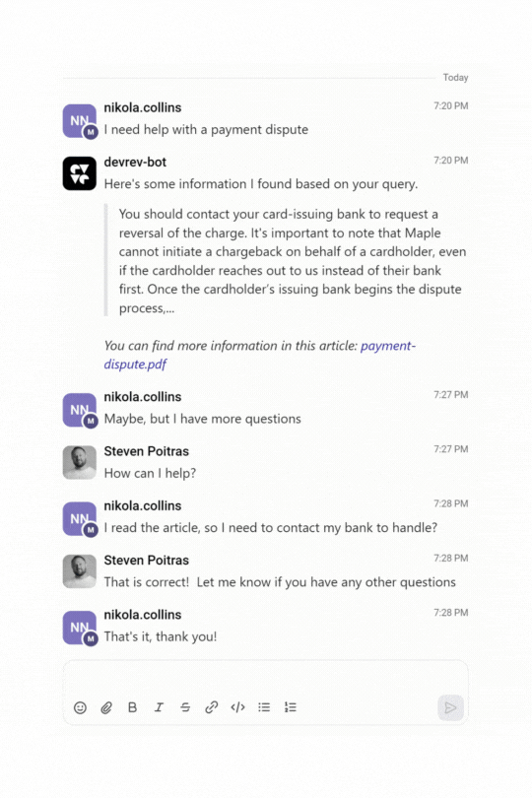Click nikola.collins avatar on first message

tap(80, 121)
